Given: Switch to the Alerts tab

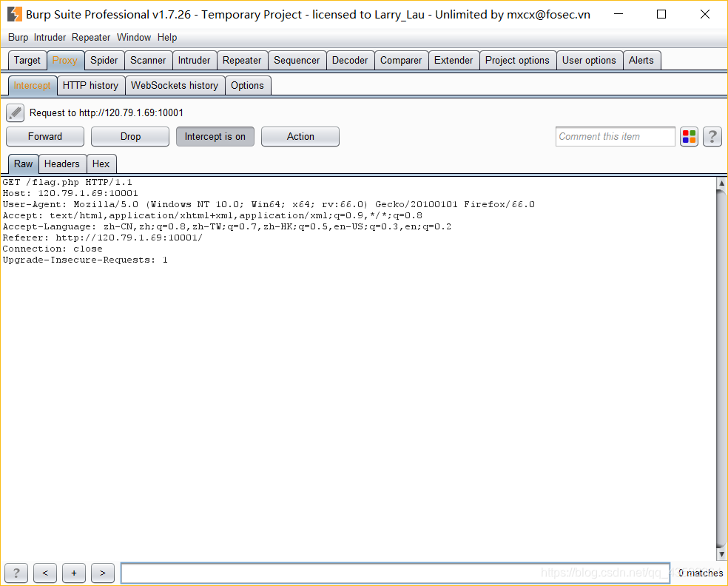Looking at the screenshot, I should [x=641, y=61].
